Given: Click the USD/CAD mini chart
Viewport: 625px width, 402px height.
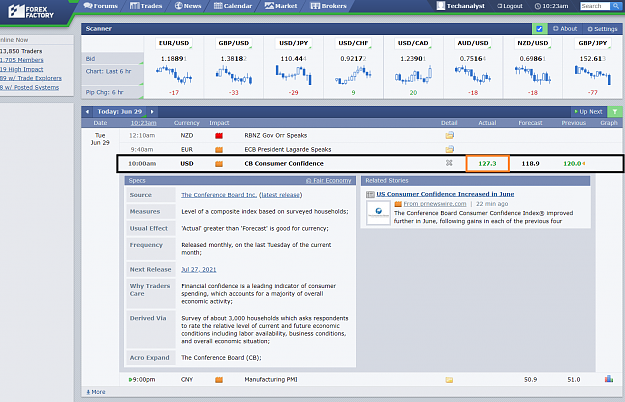Looking at the screenshot, I should [x=413, y=75].
